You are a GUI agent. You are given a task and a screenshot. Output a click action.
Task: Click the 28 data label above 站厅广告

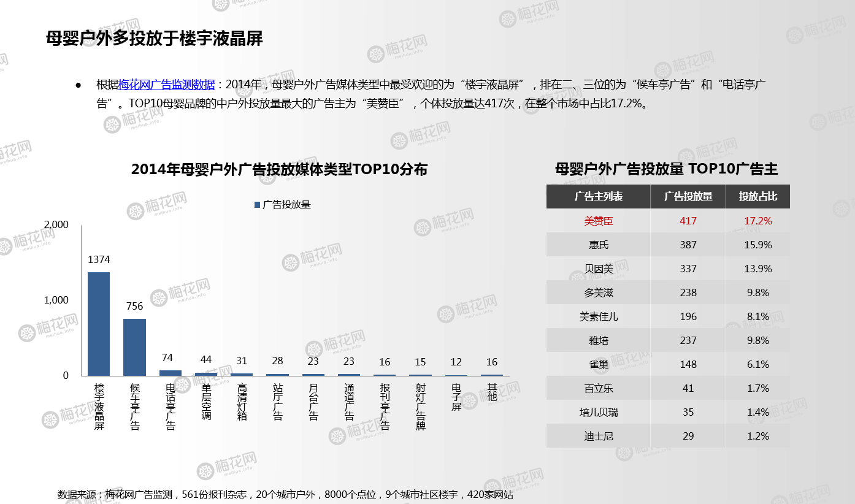click(277, 361)
